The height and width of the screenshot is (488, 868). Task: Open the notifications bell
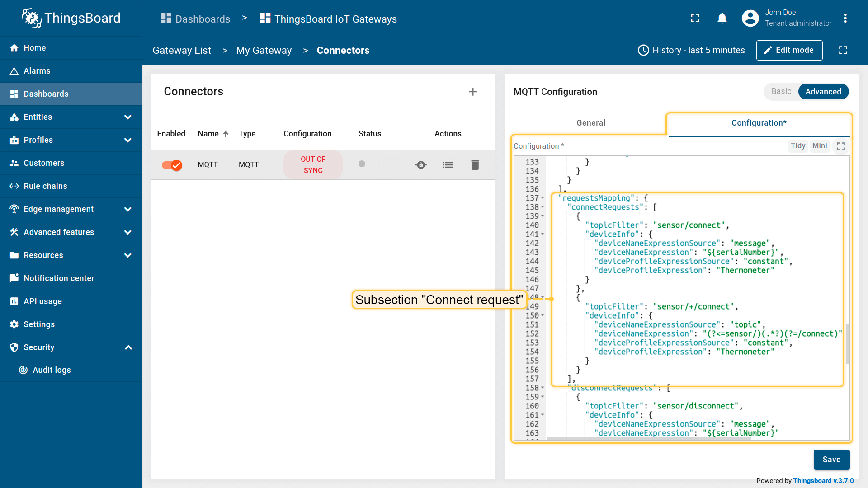722,18
